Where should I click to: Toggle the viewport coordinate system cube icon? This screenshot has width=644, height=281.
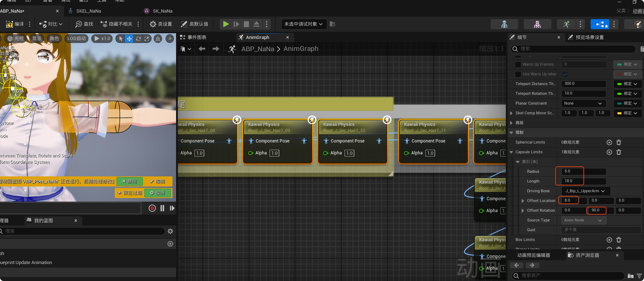(158, 39)
